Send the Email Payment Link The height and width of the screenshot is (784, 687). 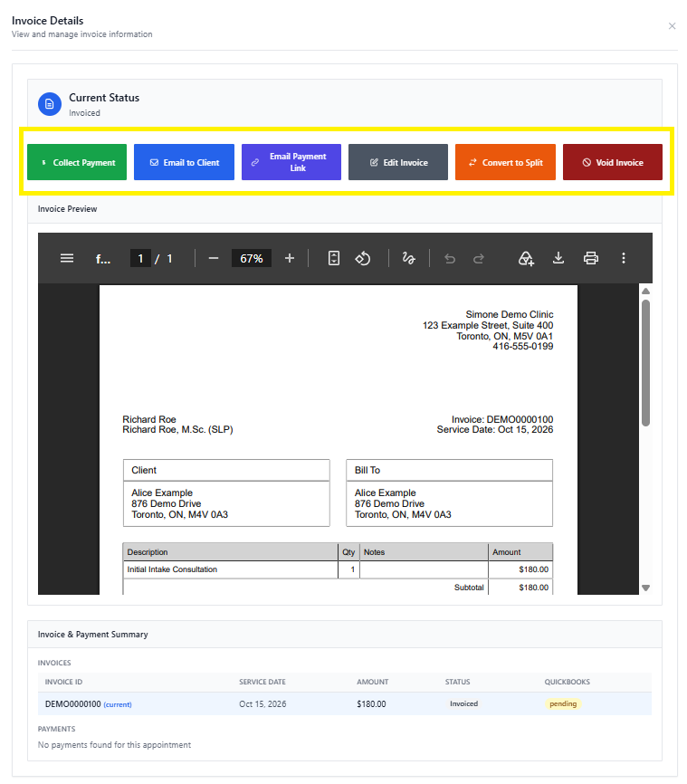coord(291,162)
